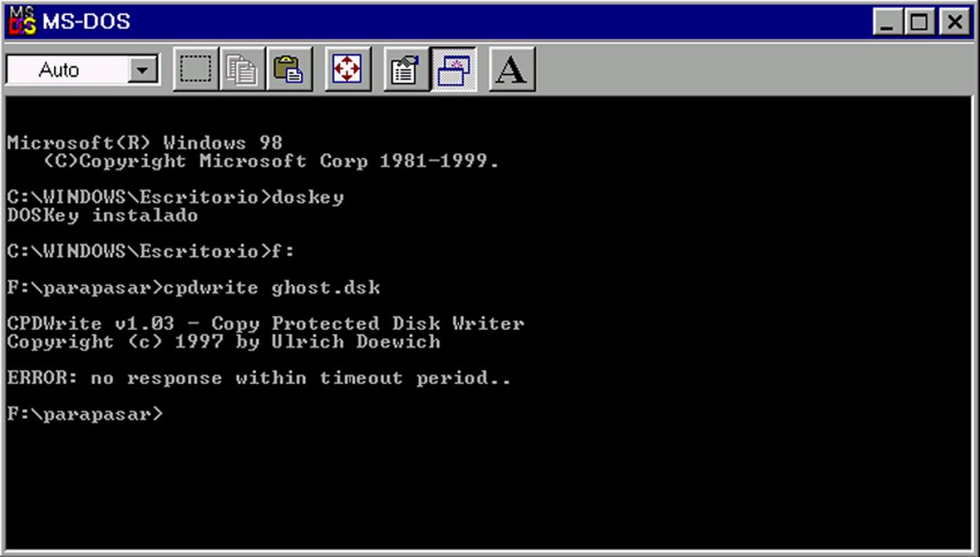The image size is (980, 557).
Task: Click the Paste clipboard toolbar icon
Action: coord(288,70)
